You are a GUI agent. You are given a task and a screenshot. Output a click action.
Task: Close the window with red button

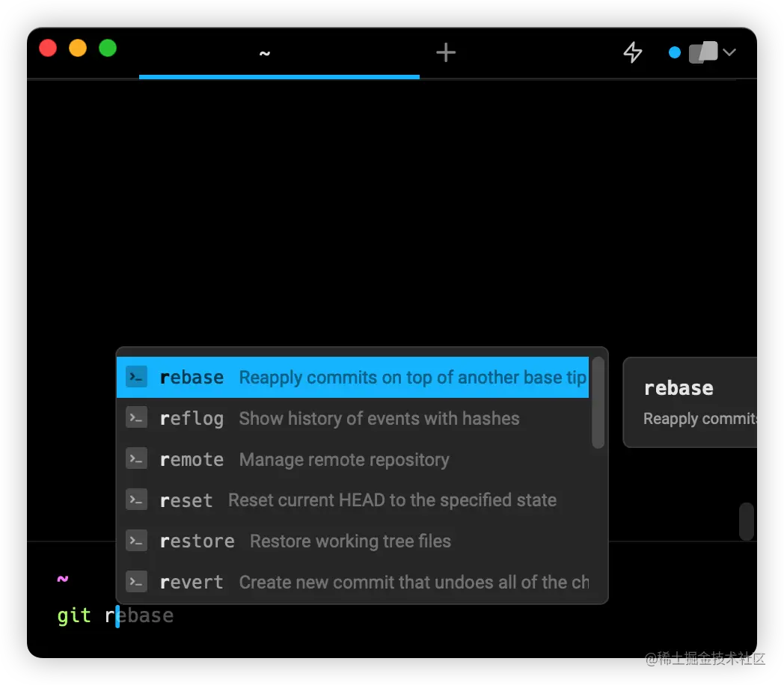48,48
